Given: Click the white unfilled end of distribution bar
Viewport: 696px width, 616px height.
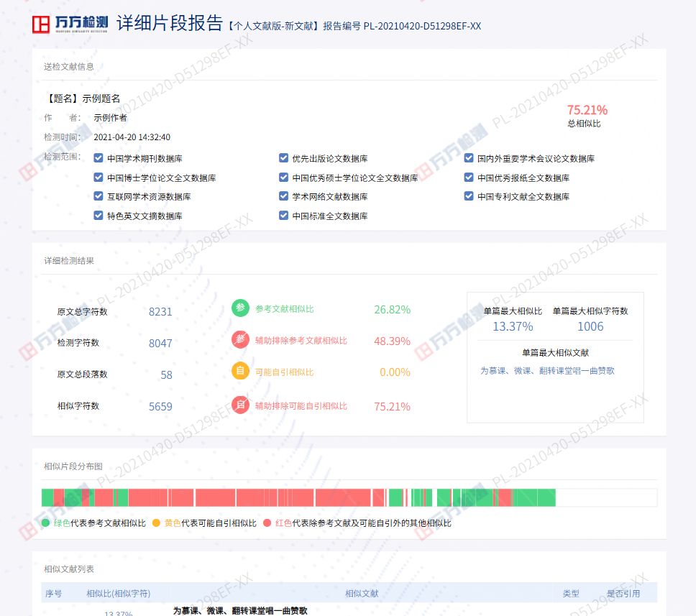Looking at the screenshot, I should (606, 497).
